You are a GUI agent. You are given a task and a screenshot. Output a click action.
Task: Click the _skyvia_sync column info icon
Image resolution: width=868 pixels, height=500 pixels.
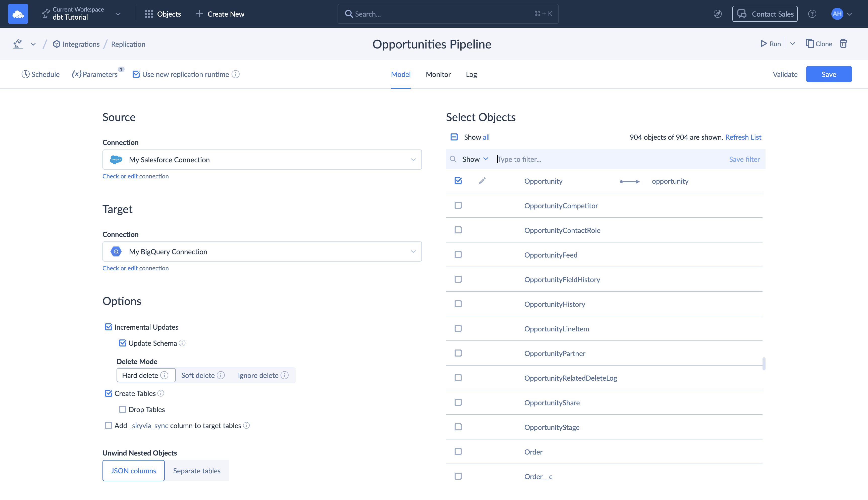coord(246,425)
